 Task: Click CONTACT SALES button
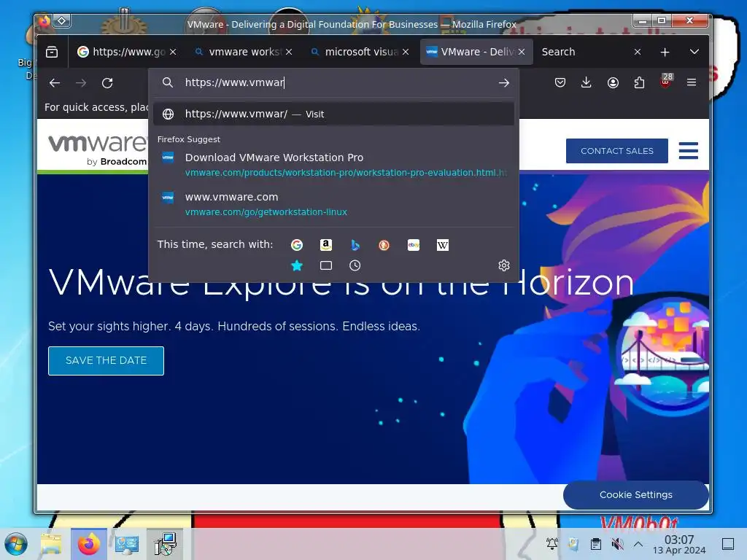coord(617,151)
